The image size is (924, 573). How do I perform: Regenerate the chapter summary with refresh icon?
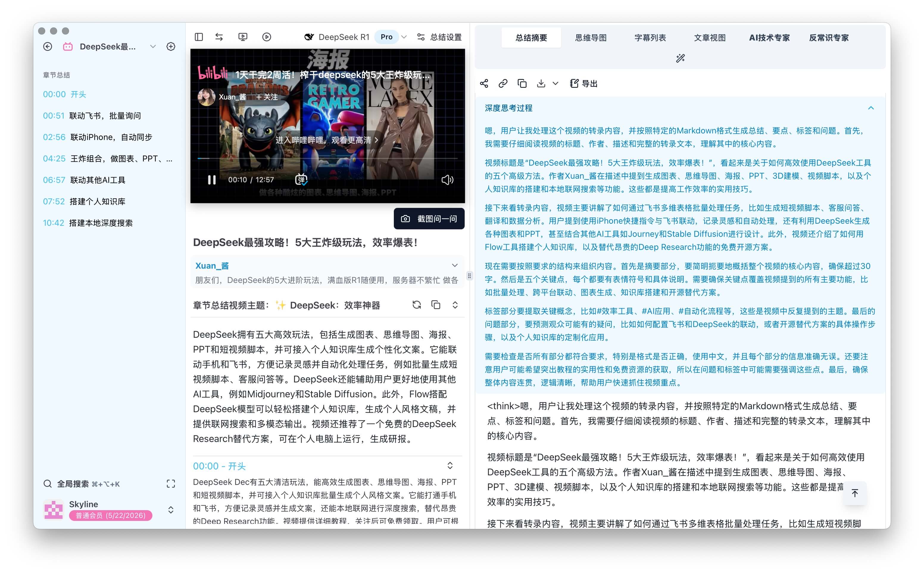pyautogui.click(x=416, y=305)
